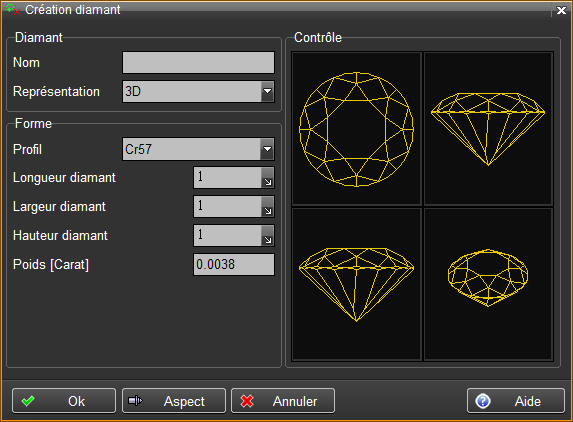Click the Longueur diamant value field
The height and width of the screenshot is (422, 573).
click(x=227, y=178)
